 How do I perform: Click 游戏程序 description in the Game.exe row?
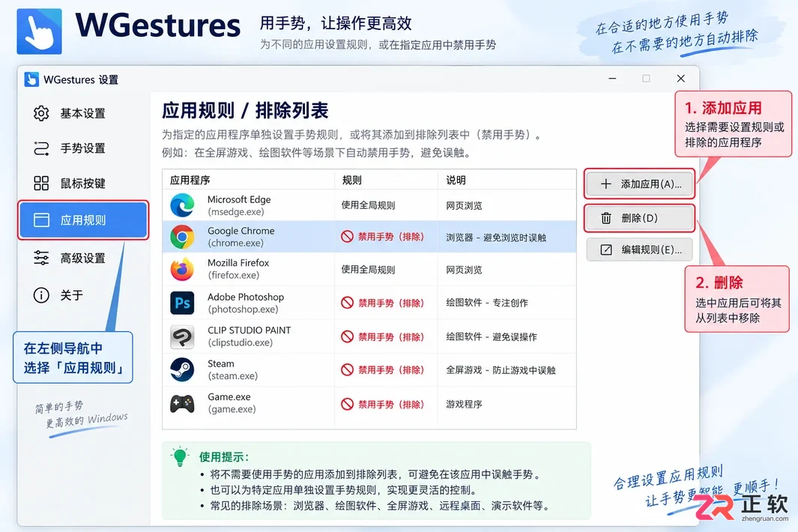tap(464, 404)
